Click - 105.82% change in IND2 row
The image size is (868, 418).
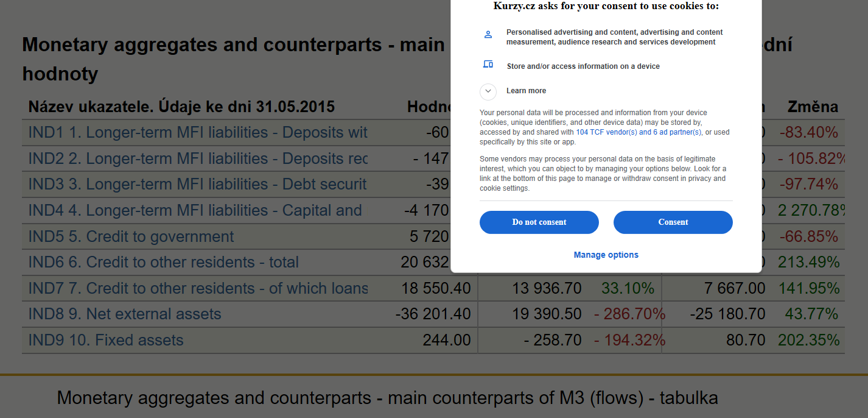coord(812,158)
